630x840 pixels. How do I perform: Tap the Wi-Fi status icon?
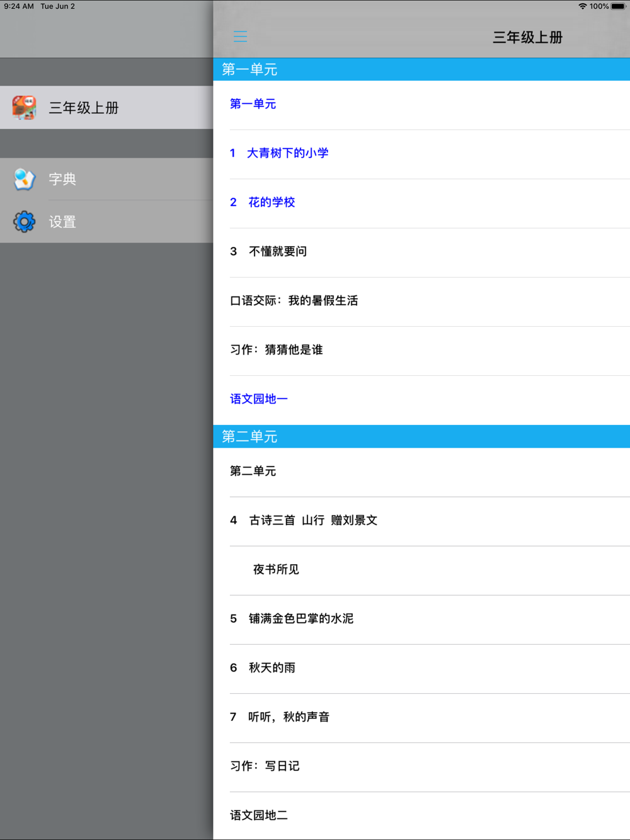tap(583, 6)
